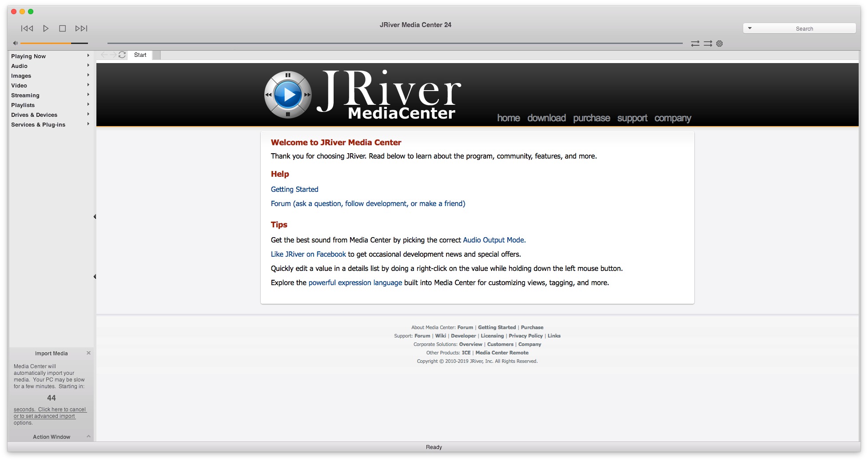The height and width of the screenshot is (461, 868).
Task: Toggle the shuffle mode icon
Action: pos(708,44)
